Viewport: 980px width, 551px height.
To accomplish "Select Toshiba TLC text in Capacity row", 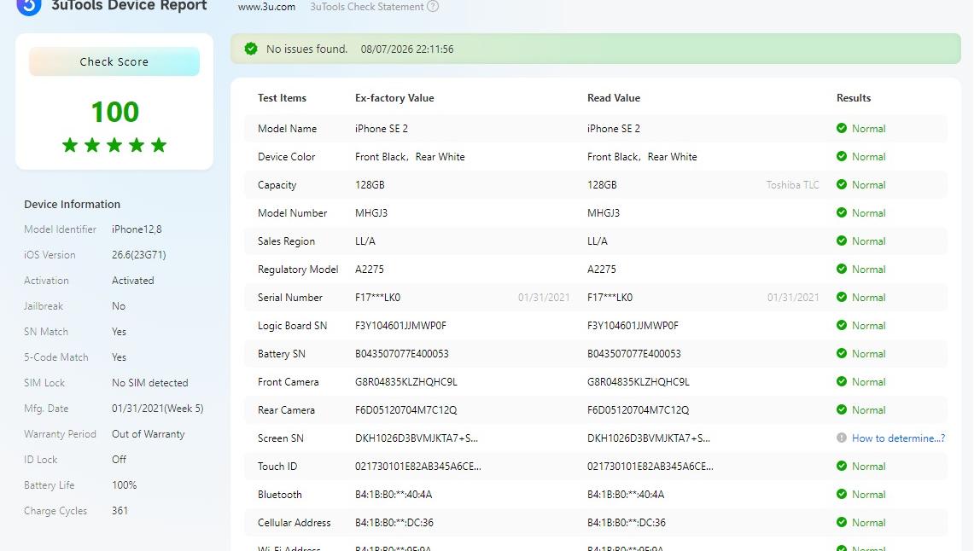I will [792, 185].
